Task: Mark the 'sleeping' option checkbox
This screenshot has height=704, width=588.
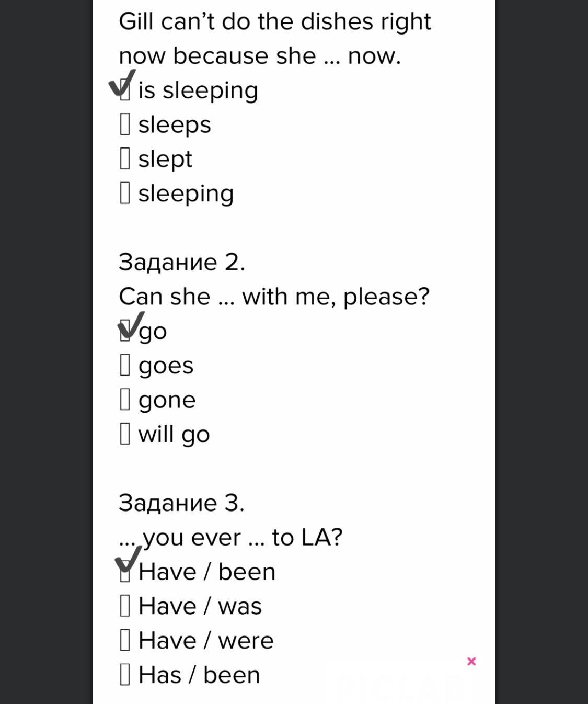Action: click(125, 193)
